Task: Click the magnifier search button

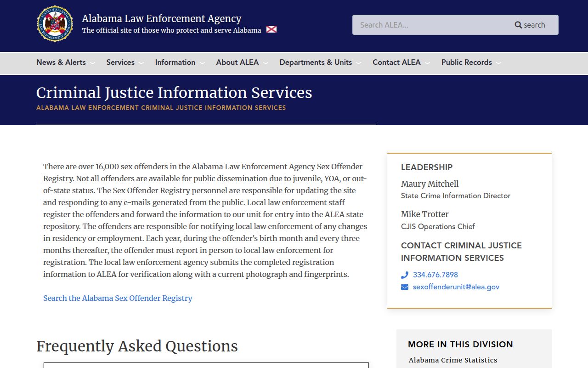Action: [x=530, y=25]
